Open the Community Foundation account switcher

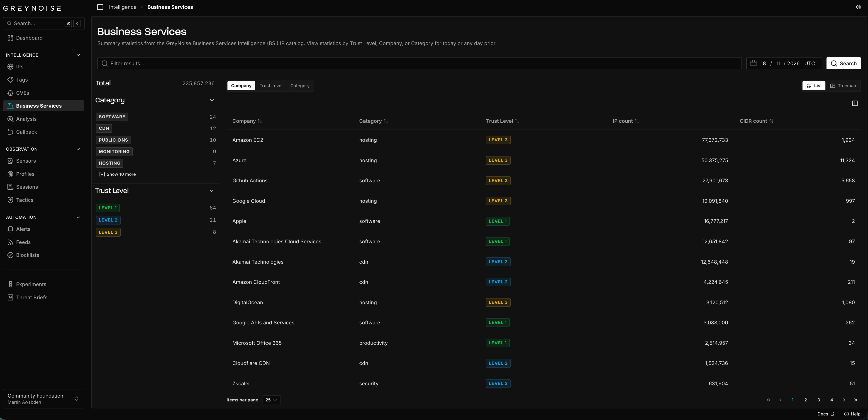click(x=44, y=399)
